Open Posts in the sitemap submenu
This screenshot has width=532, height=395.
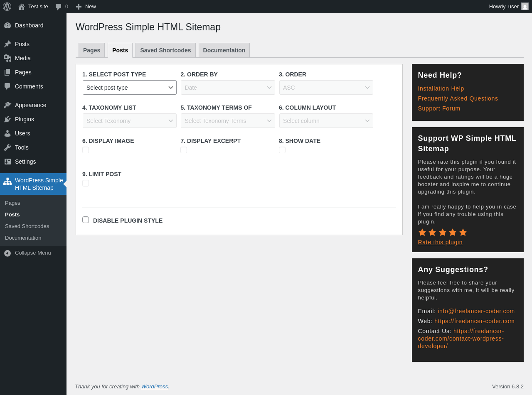pyautogui.click(x=12, y=215)
